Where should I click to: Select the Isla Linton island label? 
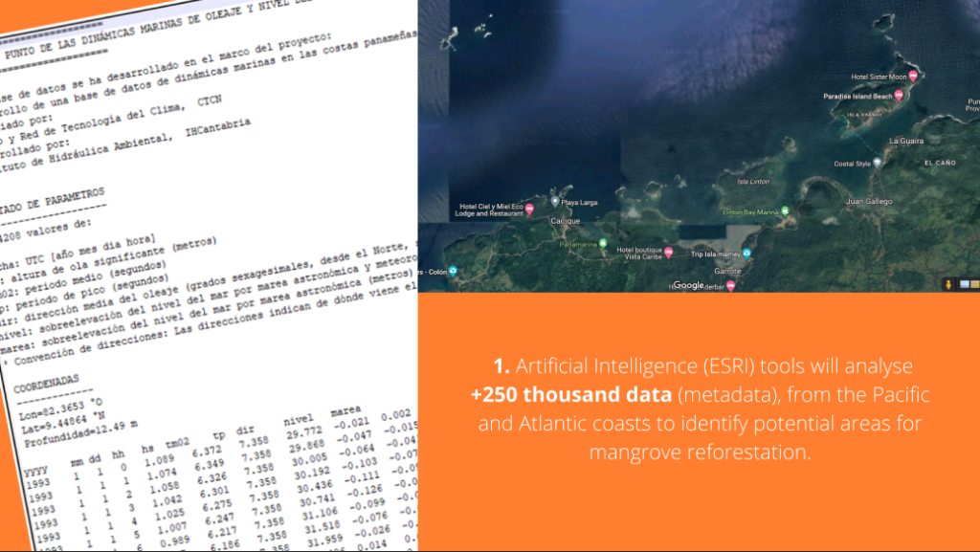tap(754, 181)
